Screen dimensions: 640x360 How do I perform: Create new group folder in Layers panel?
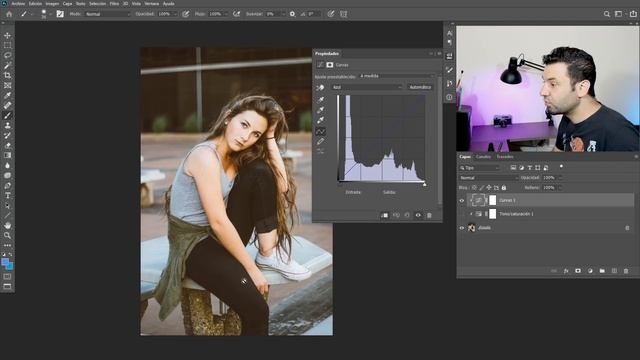pyautogui.click(x=602, y=271)
